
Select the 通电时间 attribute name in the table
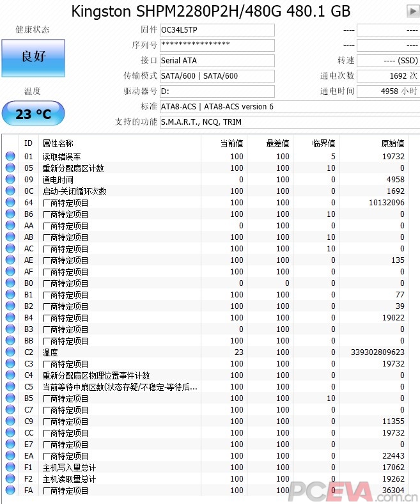58,180
